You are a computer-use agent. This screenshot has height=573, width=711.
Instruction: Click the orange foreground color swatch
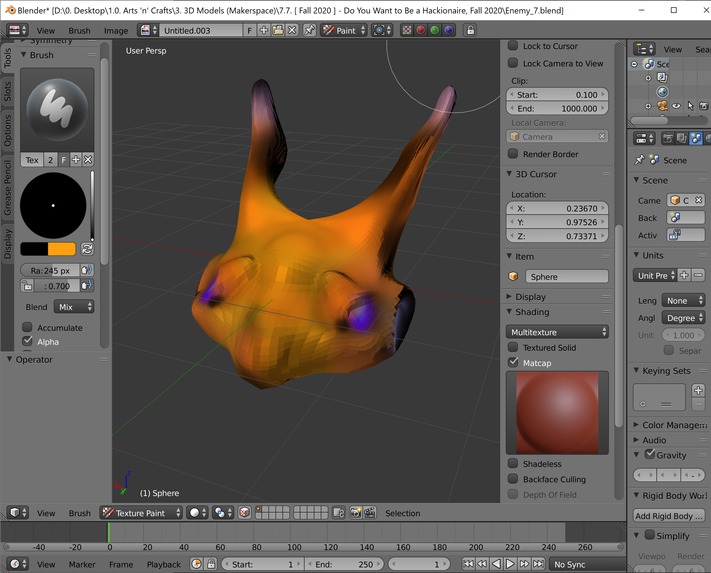pos(62,249)
